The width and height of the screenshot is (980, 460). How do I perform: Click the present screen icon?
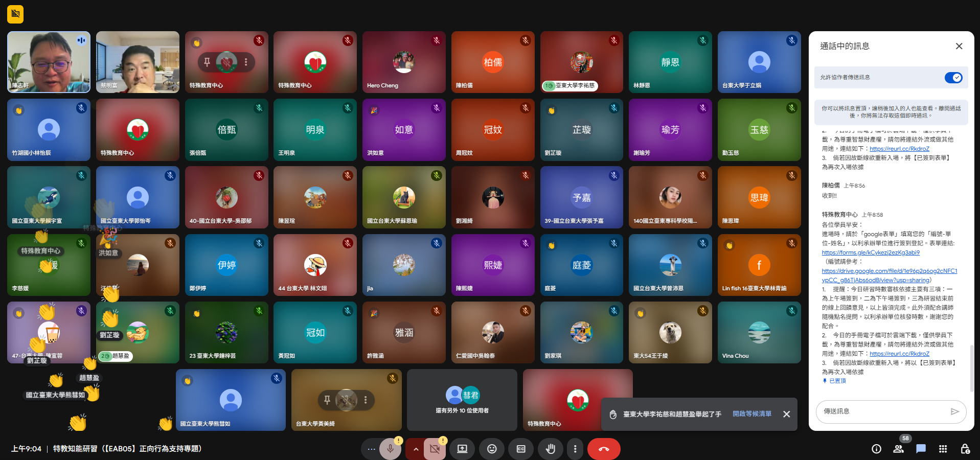[x=462, y=449]
